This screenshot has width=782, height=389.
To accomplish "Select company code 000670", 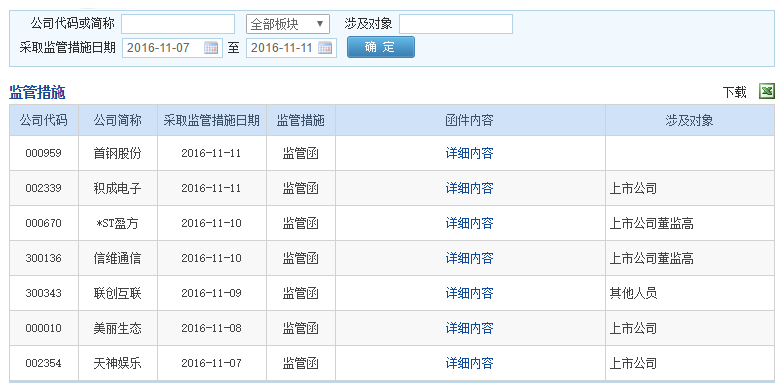I will point(43,223).
